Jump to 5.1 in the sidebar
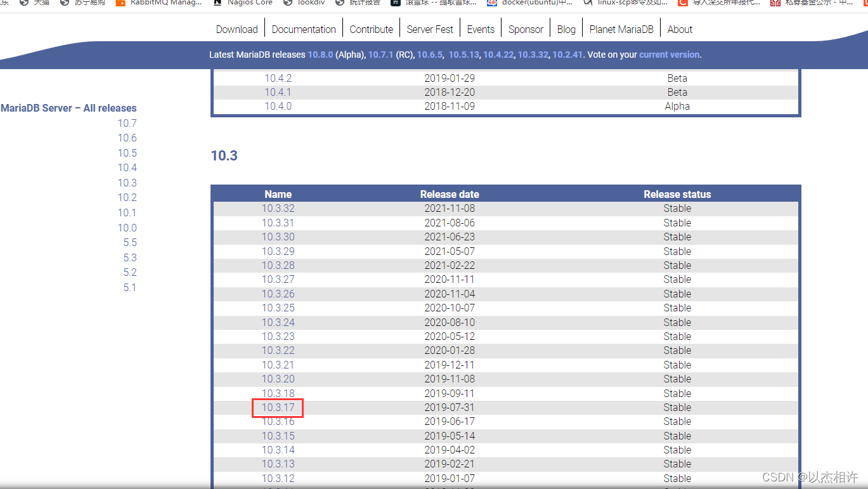 (x=130, y=287)
